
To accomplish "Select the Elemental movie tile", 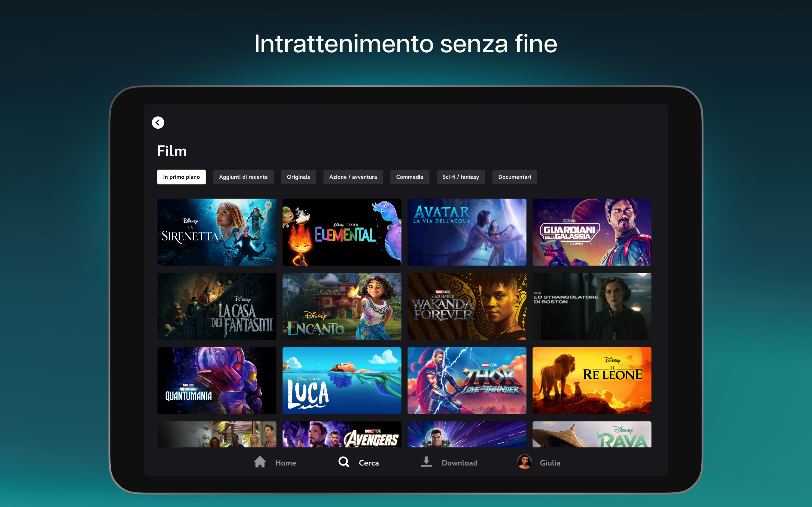I will click(342, 232).
